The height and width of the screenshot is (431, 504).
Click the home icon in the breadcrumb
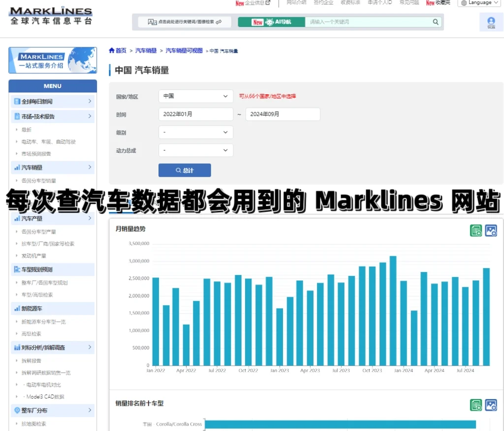click(112, 51)
